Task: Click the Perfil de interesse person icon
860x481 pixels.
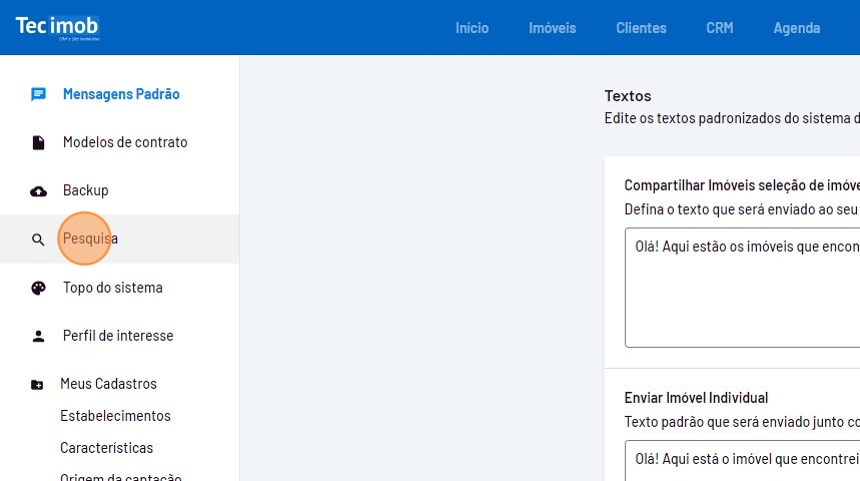Action: coord(38,336)
